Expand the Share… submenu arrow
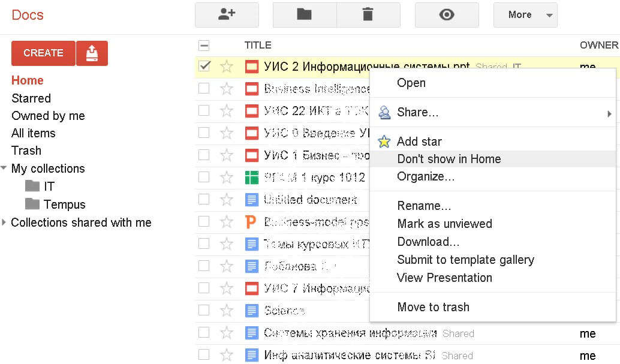This screenshot has height=364, width=620. click(x=609, y=114)
